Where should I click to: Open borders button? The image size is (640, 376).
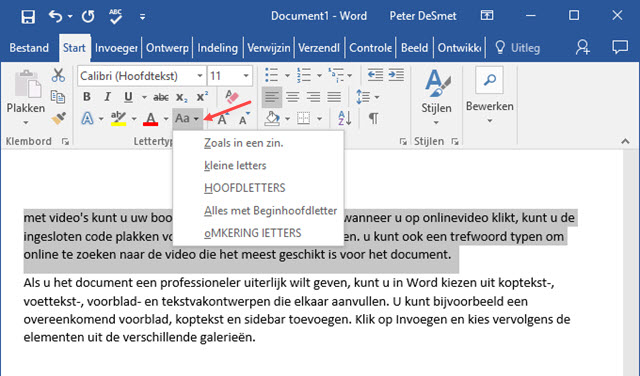(303, 118)
